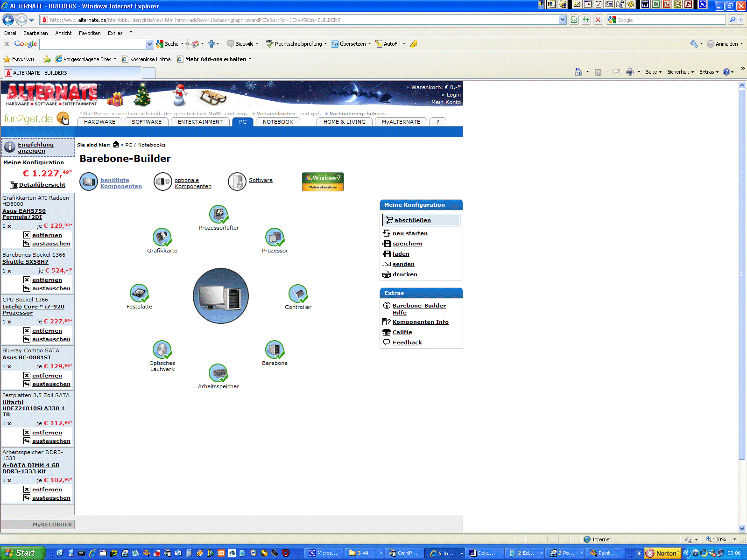Switch to the NOTEBOOK tab
Screen dimensions: 747x560
tap(278, 122)
